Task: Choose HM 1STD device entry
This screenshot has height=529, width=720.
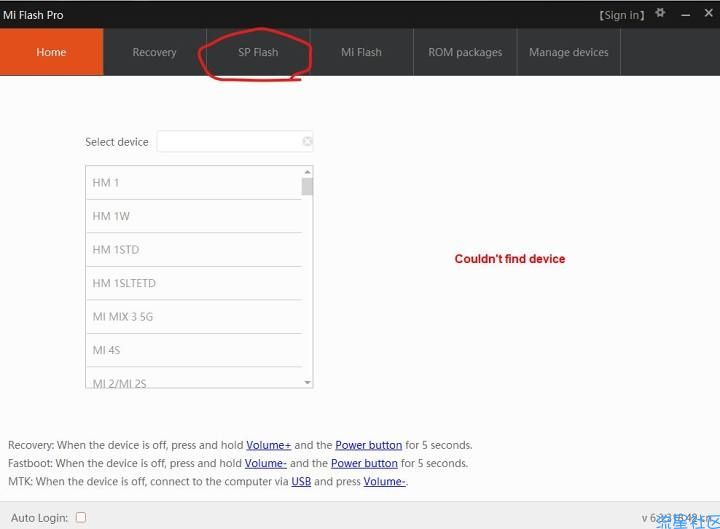Action: click(x=194, y=250)
